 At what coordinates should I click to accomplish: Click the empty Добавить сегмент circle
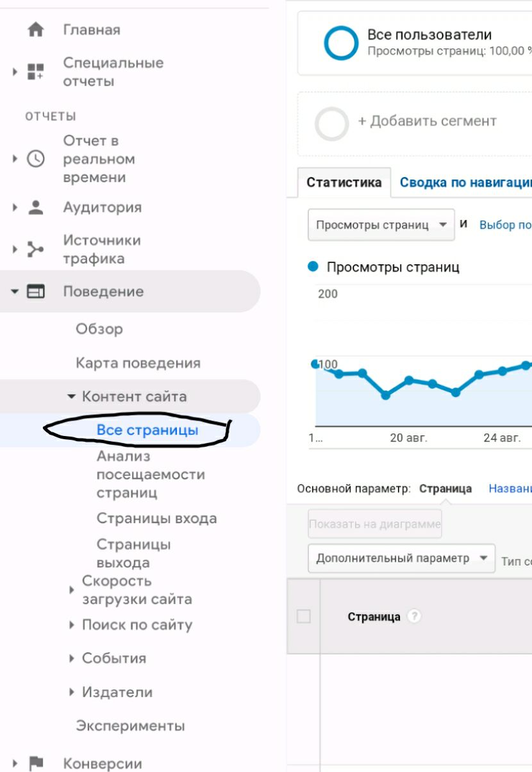point(332,124)
